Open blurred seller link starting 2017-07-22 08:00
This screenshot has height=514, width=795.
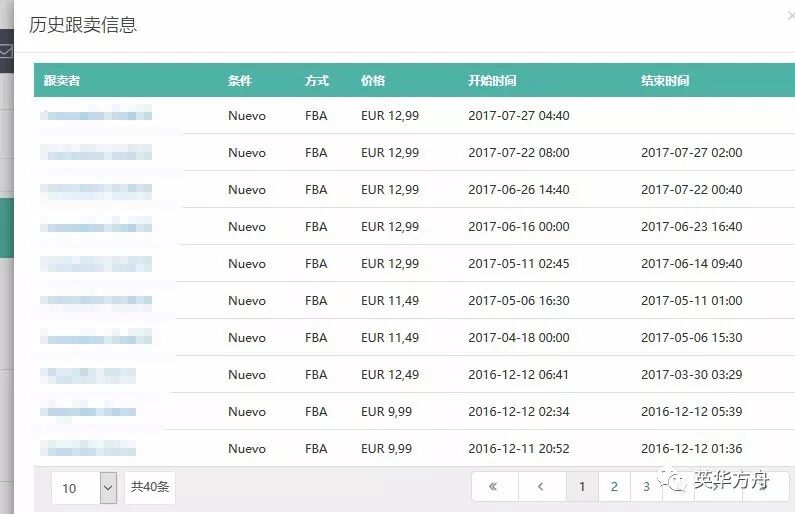(x=96, y=152)
